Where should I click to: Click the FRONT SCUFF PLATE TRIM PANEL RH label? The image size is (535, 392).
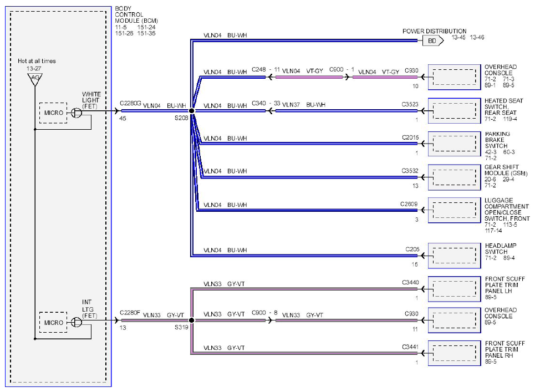(505, 349)
